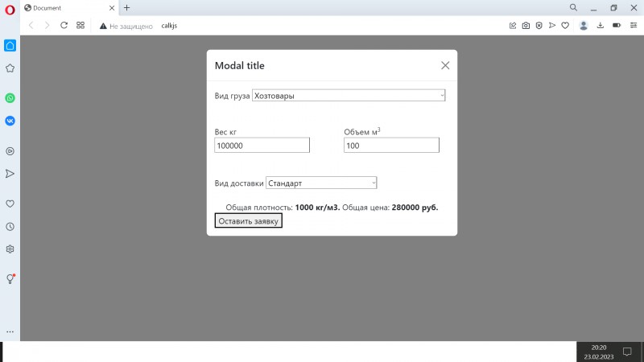Open the notification center icon in taskbar
Image resolution: width=644 pixels, height=362 pixels.
click(x=627, y=352)
